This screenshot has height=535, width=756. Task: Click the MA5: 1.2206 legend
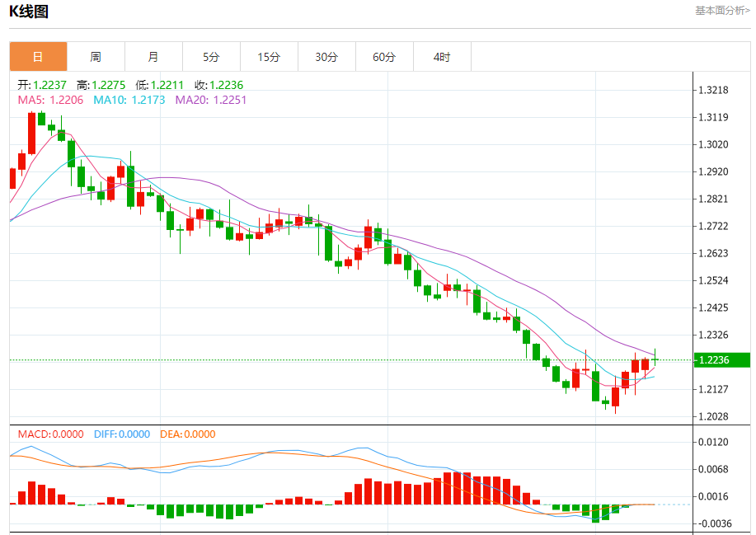(x=50, y=101)
